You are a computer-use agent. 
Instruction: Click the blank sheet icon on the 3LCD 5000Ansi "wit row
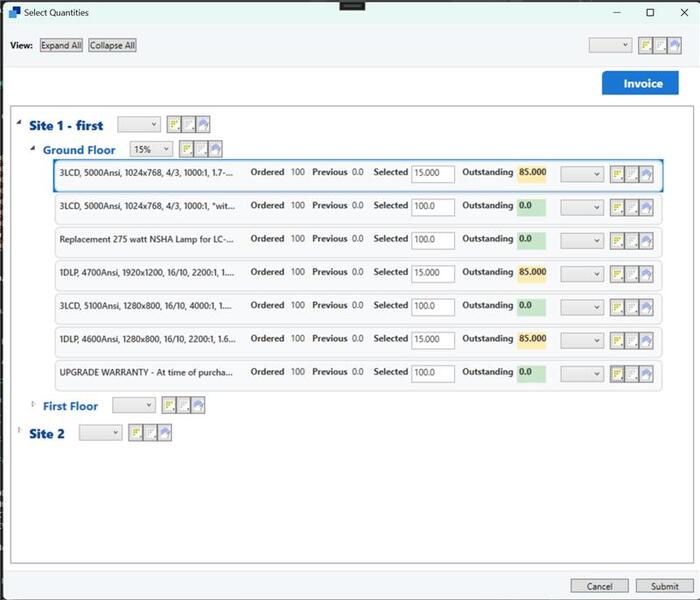tap(632, 208)
